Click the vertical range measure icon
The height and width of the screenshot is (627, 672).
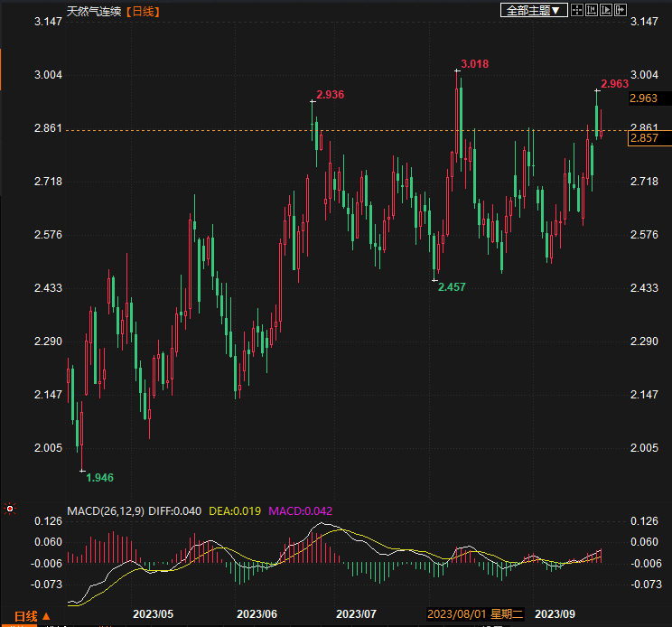tap(592, 11)
